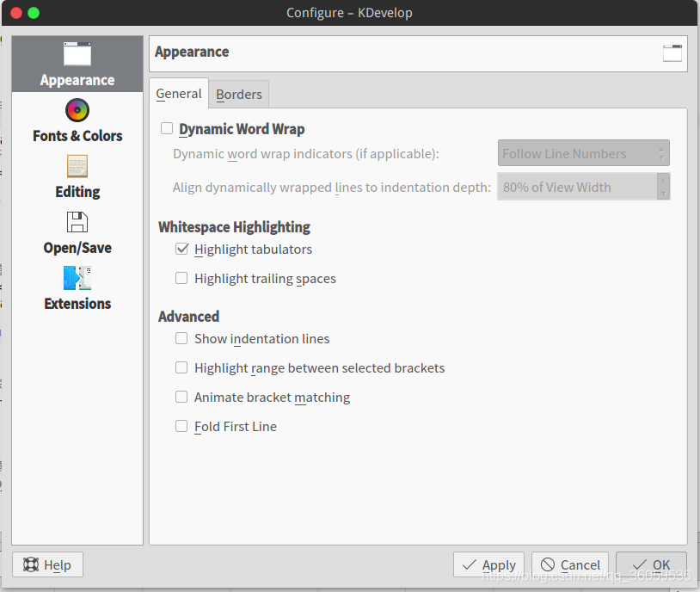Open the Extensions page icon

pos(77,278)
